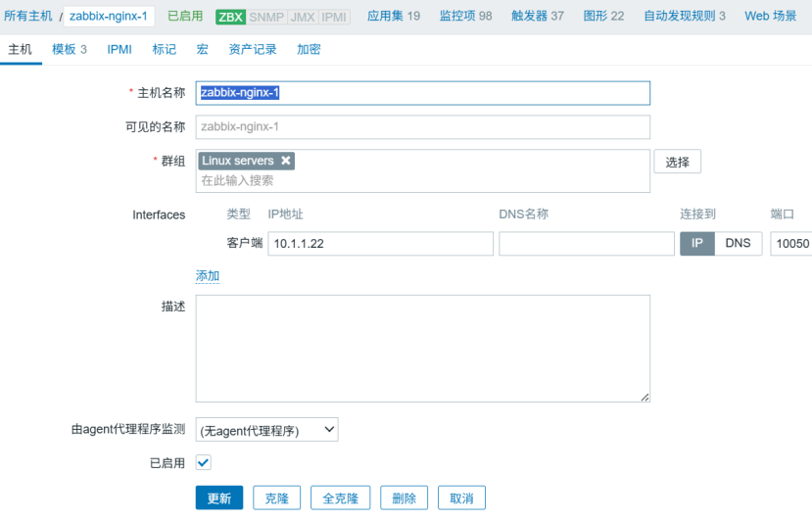Viewport: 812px width, 522px height.
Task: Open the 宏 tab
Action: pos(203,49)
